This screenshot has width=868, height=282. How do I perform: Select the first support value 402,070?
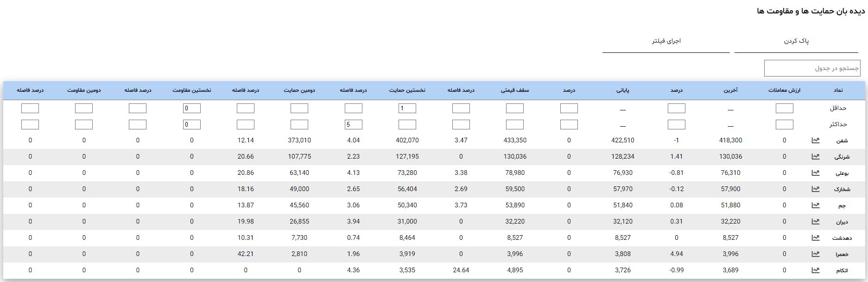407,140
